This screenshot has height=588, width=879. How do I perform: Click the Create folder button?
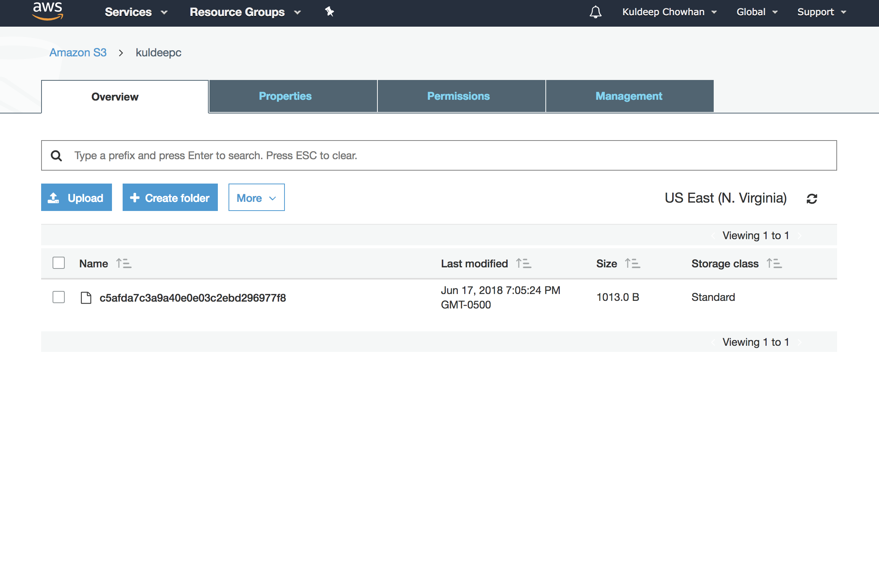[x=170, y=198]
